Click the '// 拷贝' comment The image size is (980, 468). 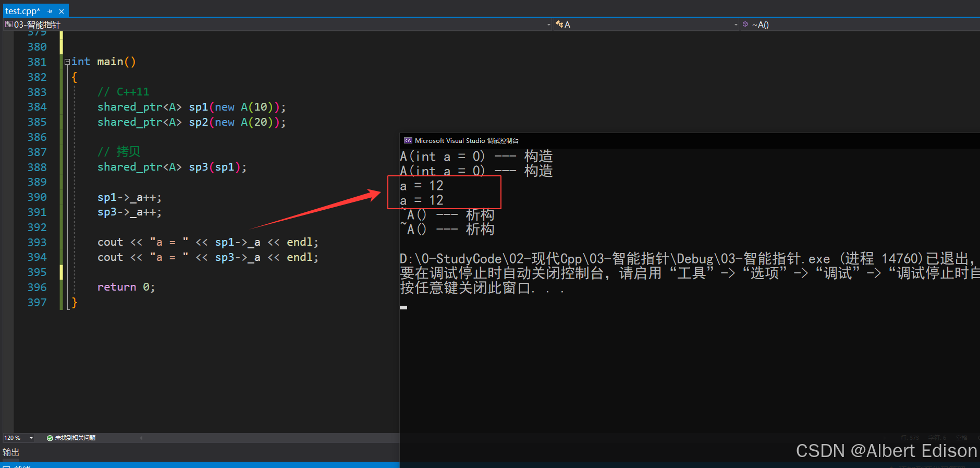119,152
